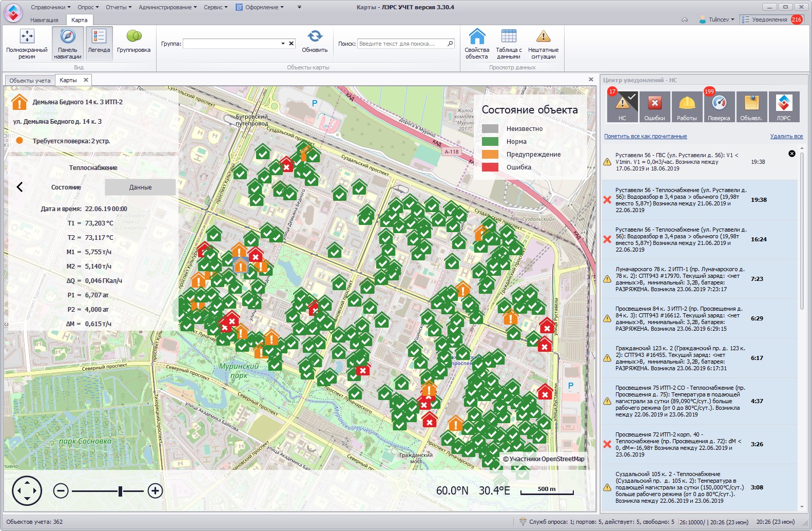Click the green Норма legend swatch

490,142
